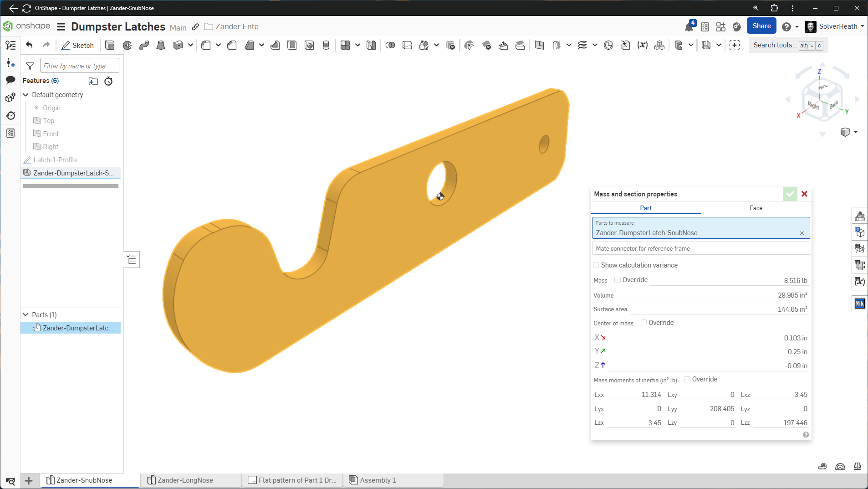The width and height of the screenshot is (868, 489).
Task: Open the help menu dropdown arrow
Action: click(797, 27)
